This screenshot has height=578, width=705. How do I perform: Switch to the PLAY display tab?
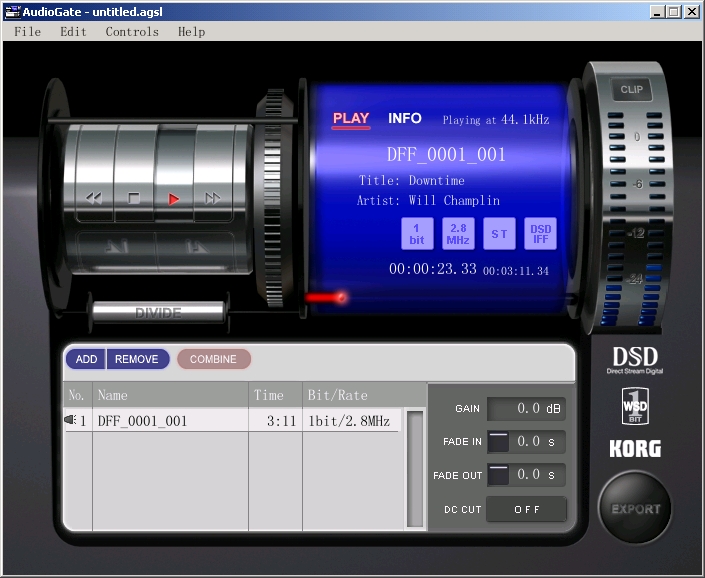pyautogui.click(x=351, y=119)
